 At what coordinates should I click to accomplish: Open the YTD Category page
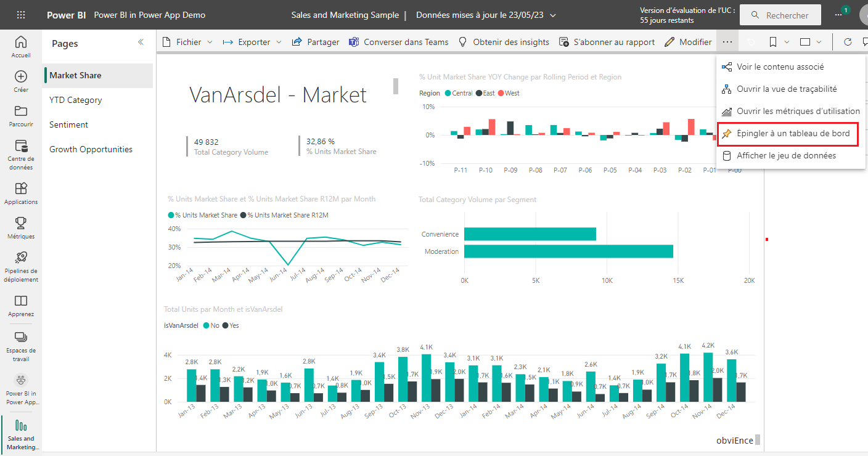point(98,100)
